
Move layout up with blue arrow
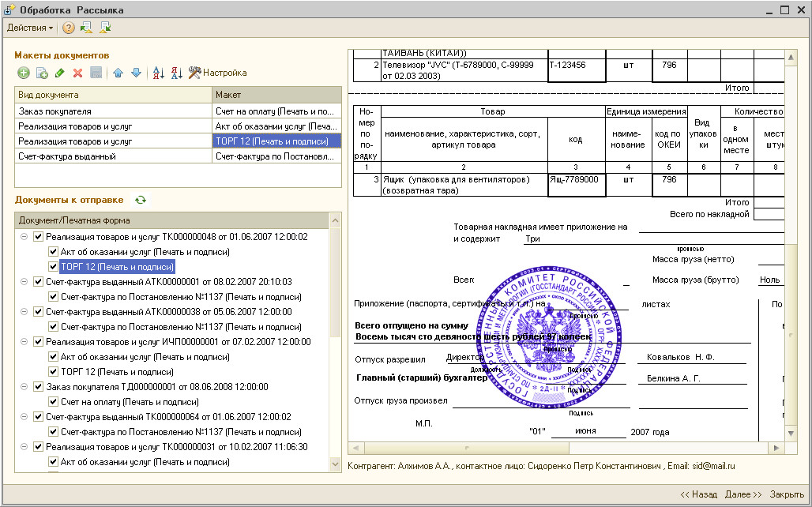[x=118, y=73]
